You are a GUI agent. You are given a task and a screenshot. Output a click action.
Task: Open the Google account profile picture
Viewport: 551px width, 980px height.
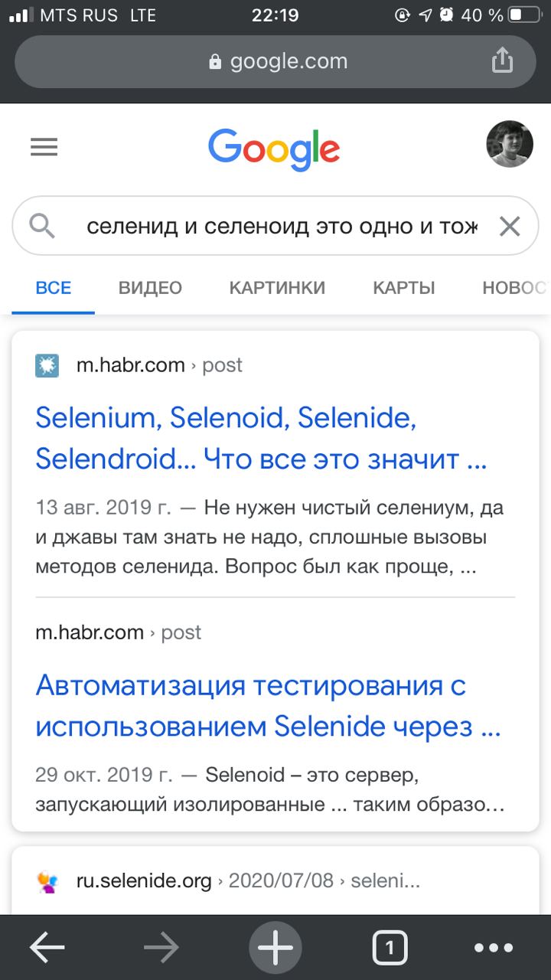pos(510,144)
